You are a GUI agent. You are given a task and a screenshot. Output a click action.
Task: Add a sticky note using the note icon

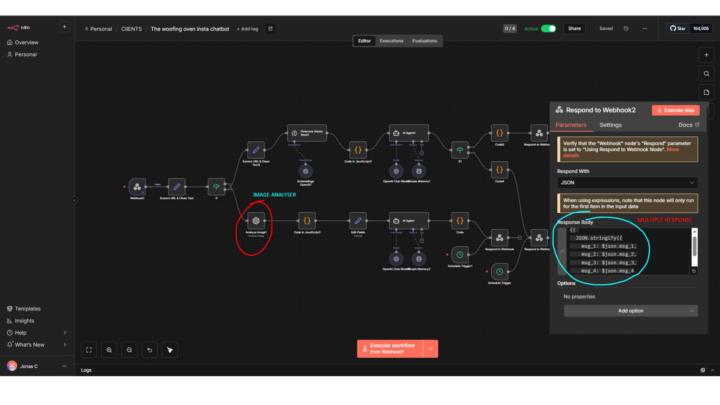[x=706, y=92]
